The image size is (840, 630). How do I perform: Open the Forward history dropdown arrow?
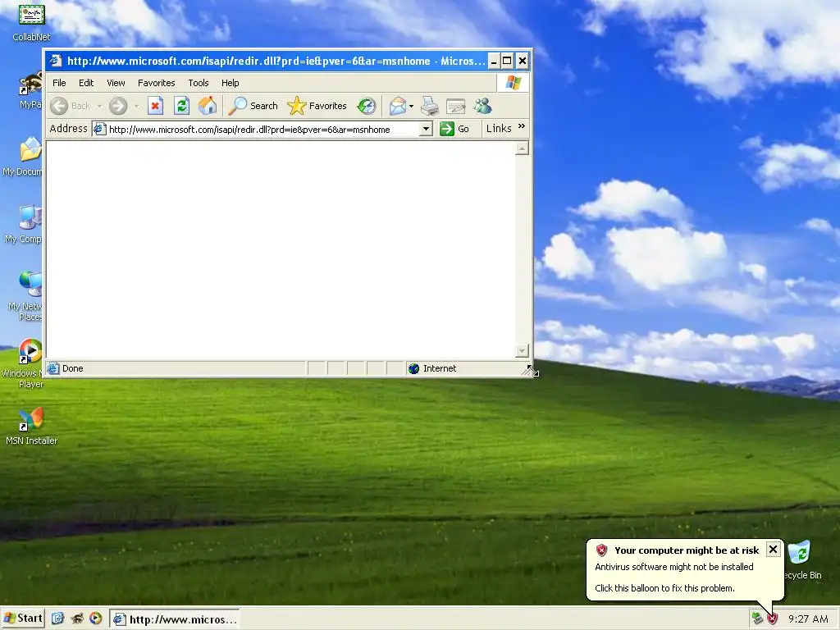point(136,106)
